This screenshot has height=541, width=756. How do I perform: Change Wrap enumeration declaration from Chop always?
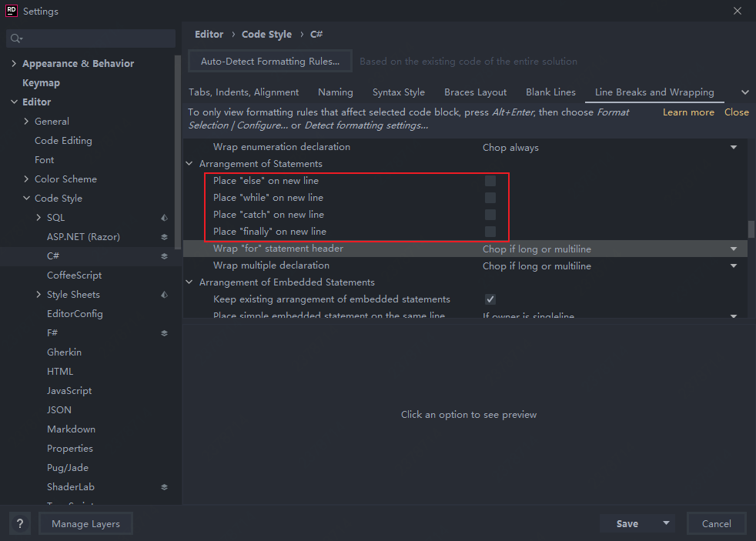733,146
